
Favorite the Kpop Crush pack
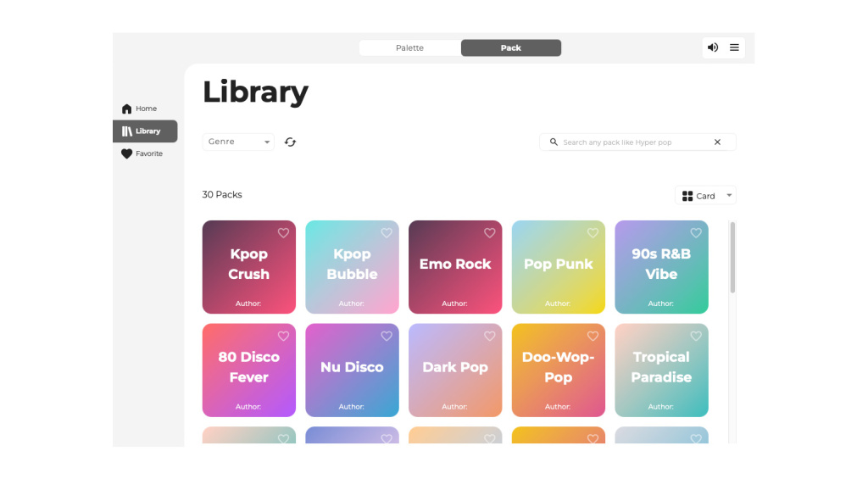(x=283, y=233)
